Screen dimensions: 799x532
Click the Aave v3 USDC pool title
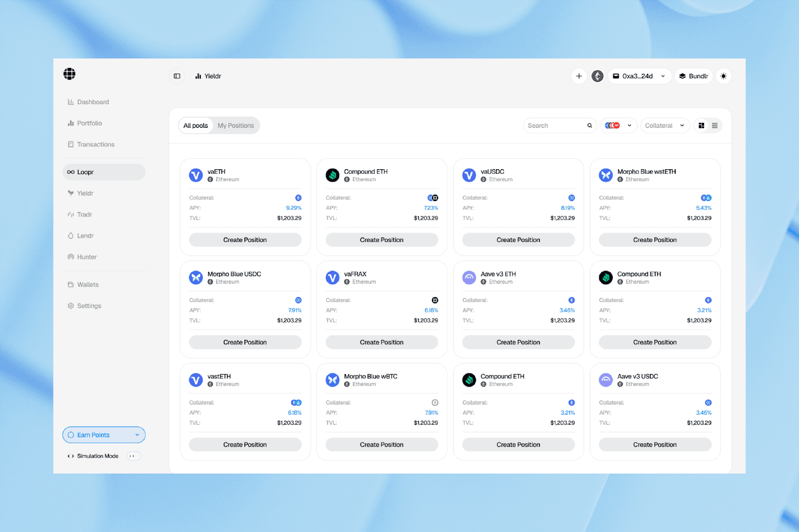(638, 376)
